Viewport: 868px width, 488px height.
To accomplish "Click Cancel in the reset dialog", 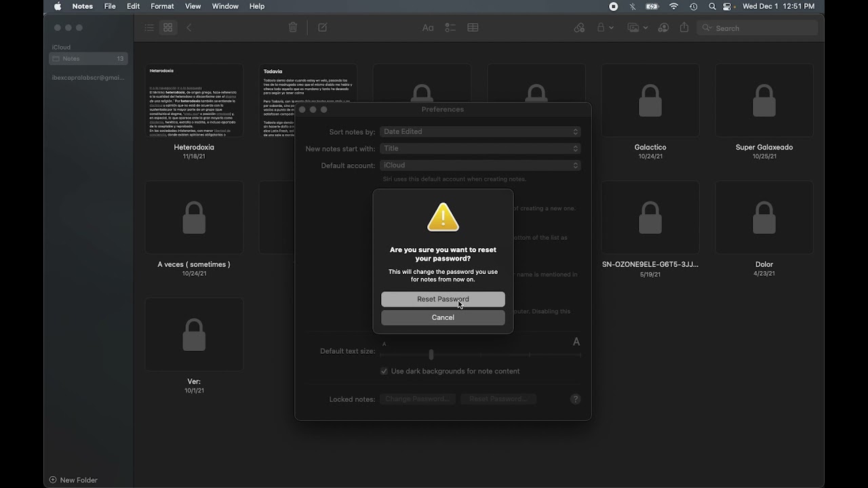I will pos(443,317).
